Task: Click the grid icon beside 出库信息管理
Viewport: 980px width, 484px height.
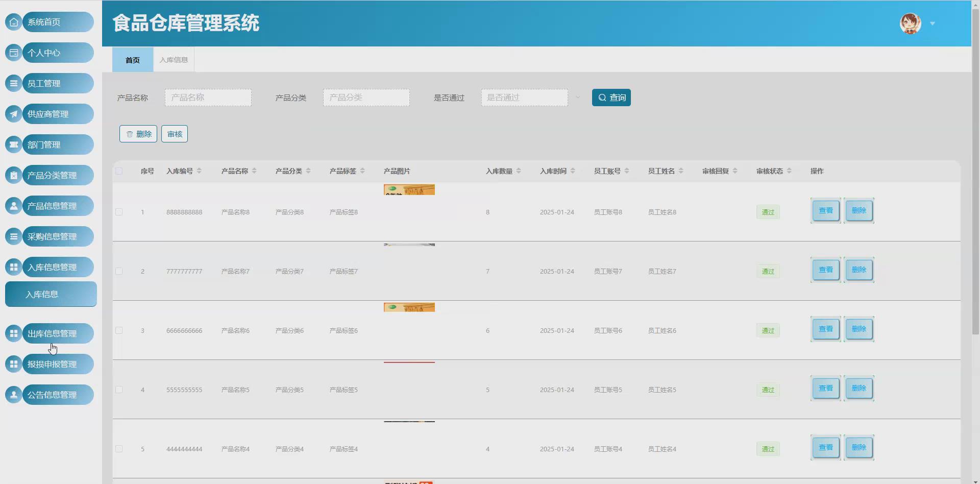Action: 14,333
